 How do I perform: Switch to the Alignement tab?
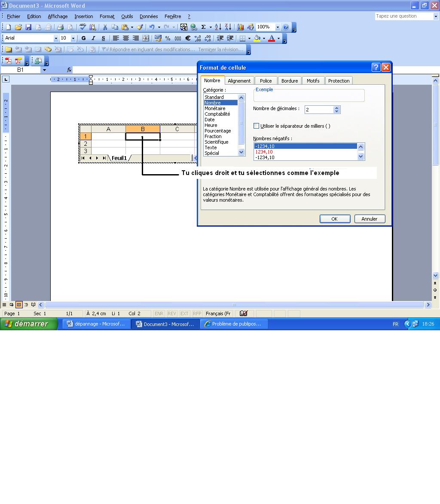pos(239,80)
